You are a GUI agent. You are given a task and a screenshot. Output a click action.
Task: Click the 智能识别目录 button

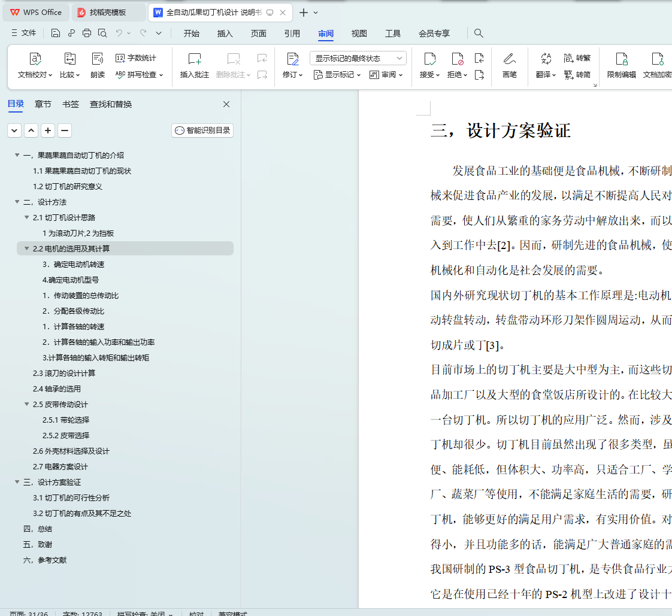(202, 131)
